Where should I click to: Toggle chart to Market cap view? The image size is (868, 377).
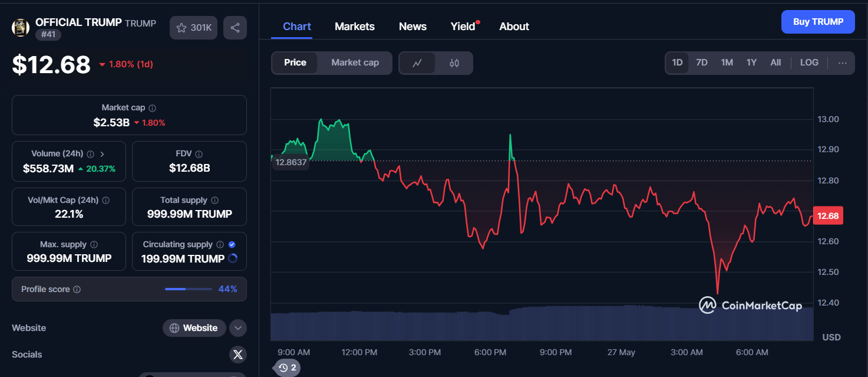[x=355, y=63]
